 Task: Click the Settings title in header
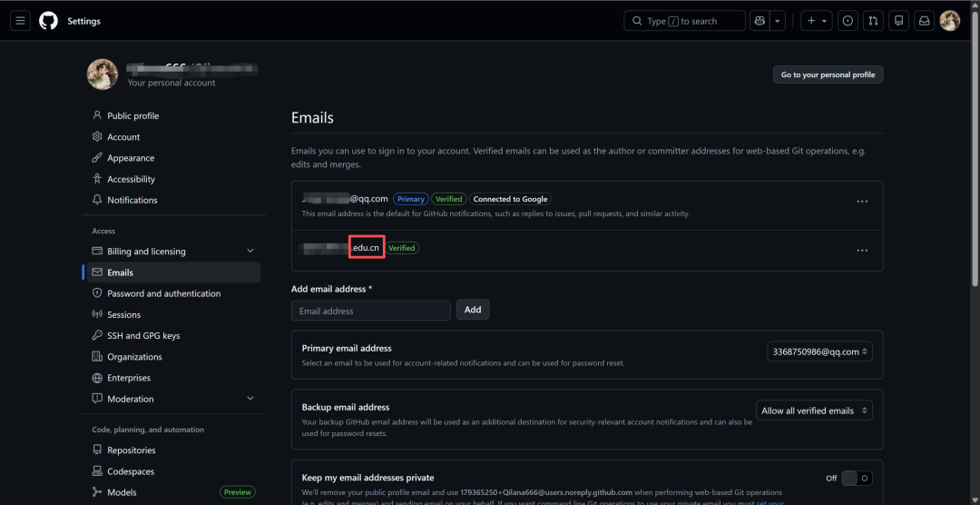coord(83,21)
